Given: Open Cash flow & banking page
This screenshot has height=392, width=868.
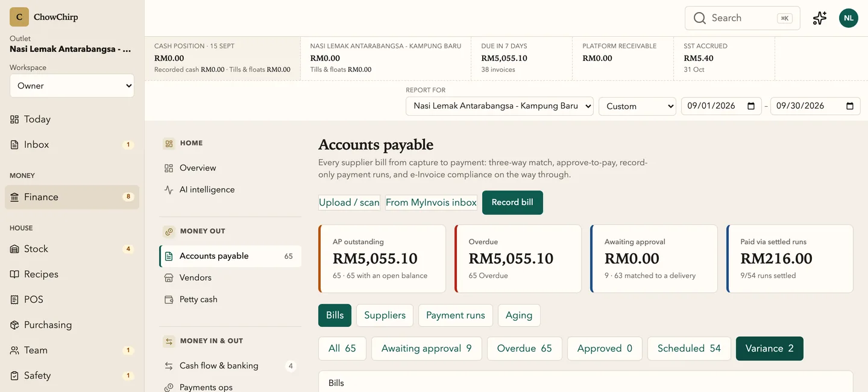Looking at the screenshot, I should tap(230, 366).
